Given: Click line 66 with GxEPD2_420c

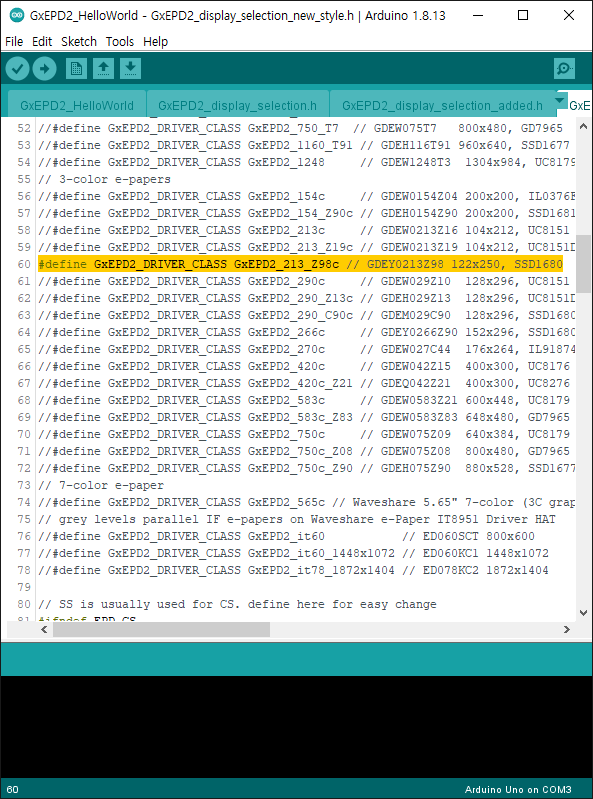Looking at the screenshot, I should tap(304, 366).
